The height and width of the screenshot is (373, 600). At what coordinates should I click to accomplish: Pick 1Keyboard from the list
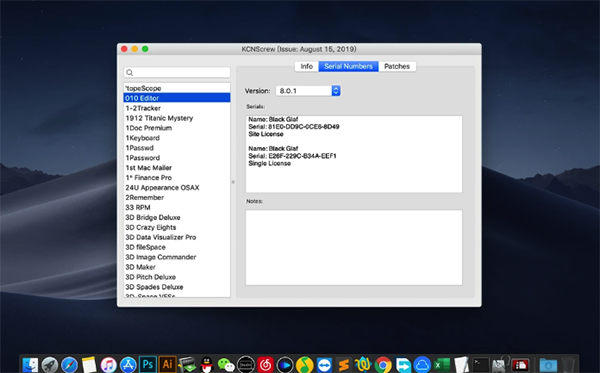[x=177, y=138]
